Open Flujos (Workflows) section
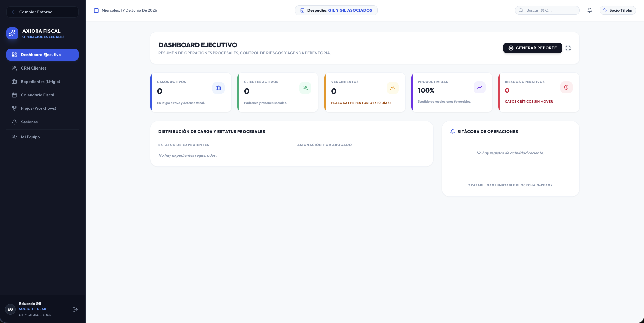644x323 pixels. click(x=42, y=108)
